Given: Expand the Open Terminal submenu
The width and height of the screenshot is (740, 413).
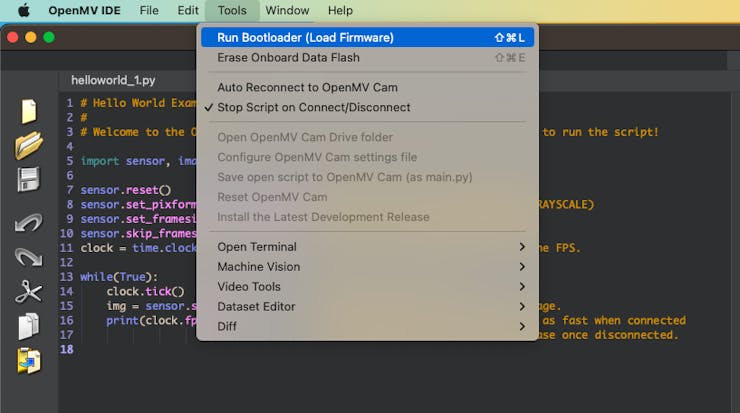Looking at the screenshot, I should tap(367, 247).
